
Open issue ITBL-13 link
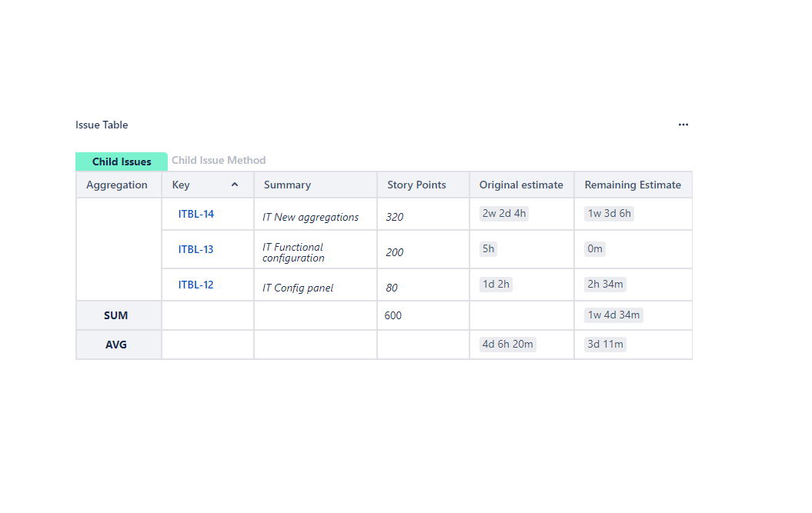[195, 249]
